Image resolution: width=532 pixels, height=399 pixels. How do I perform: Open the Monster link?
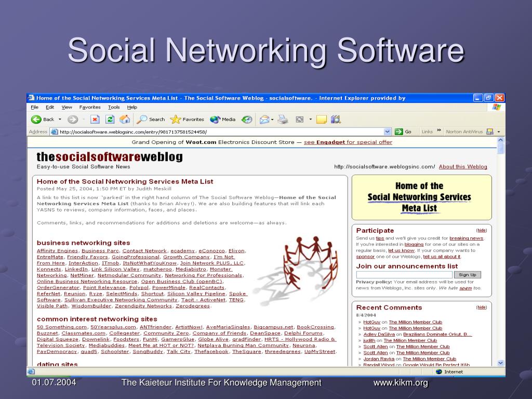[x=220, y=269]
